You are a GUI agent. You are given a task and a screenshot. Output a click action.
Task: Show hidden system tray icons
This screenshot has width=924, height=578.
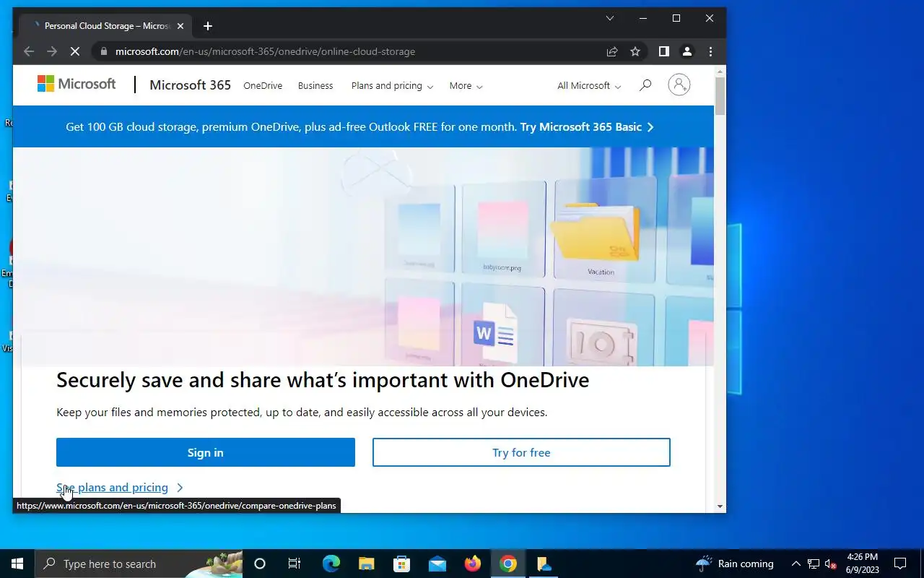tap(796, 564)
